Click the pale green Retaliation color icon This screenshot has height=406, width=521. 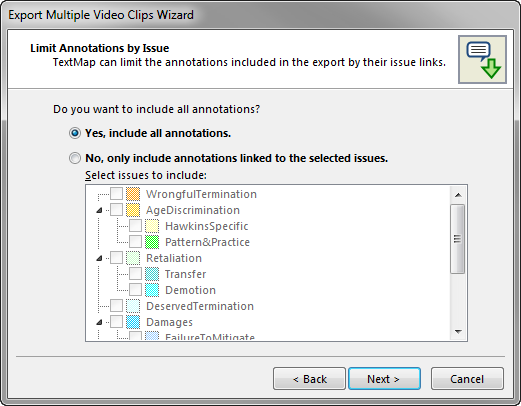[133, 258]
